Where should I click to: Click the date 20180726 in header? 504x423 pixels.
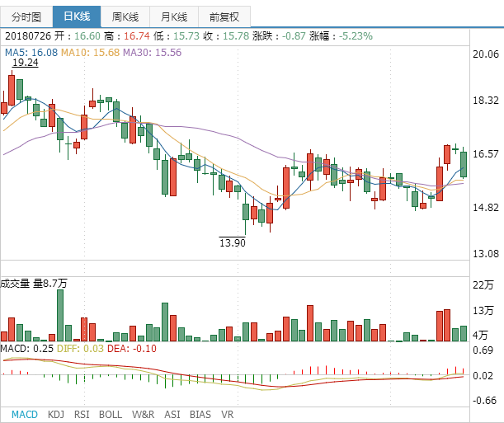coord(28,35)
